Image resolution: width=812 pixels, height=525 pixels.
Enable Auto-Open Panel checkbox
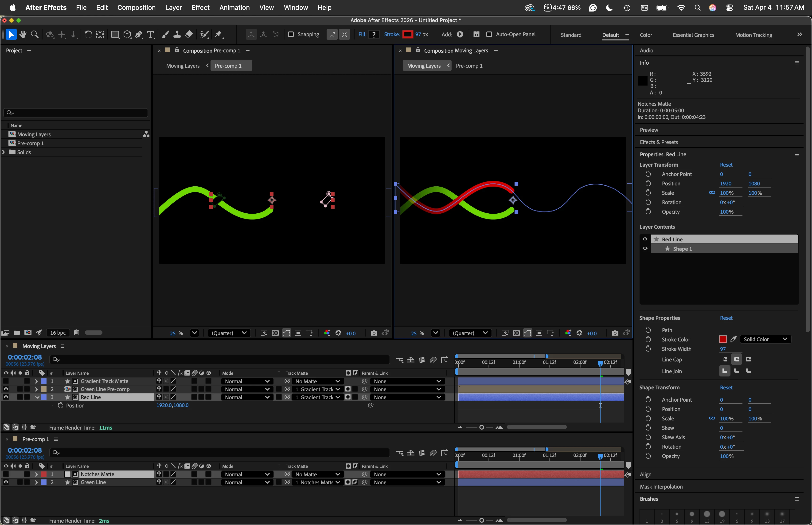(489, 35)
